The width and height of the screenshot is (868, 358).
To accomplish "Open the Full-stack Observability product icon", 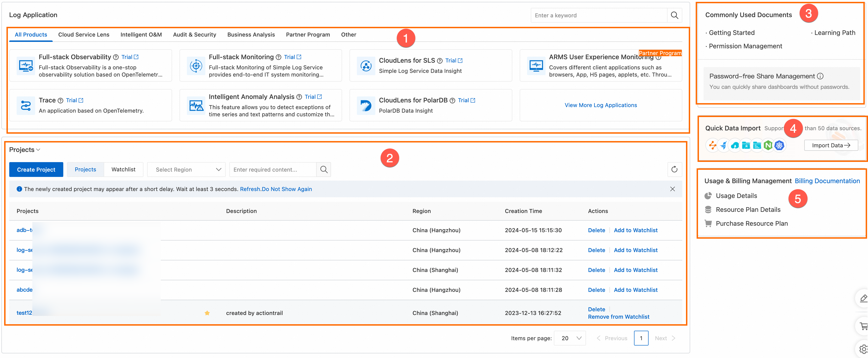I will (x=26, y=65).
